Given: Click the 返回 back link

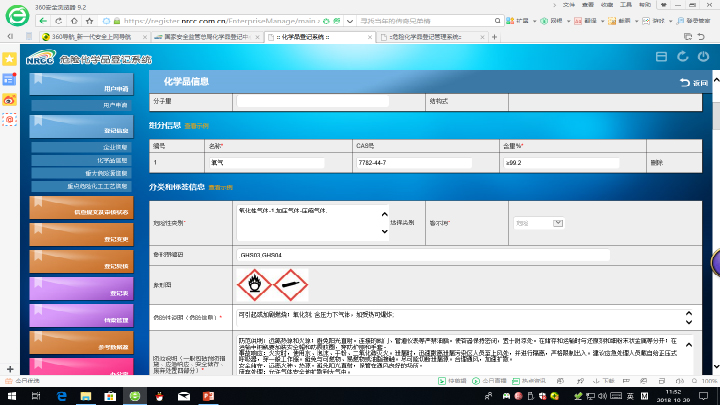Looking at the screenshot, I should click(693, 82).
